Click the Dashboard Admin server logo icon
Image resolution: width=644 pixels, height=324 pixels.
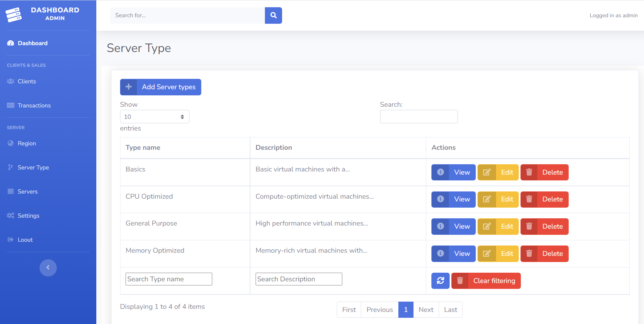[x=14, y=14]
